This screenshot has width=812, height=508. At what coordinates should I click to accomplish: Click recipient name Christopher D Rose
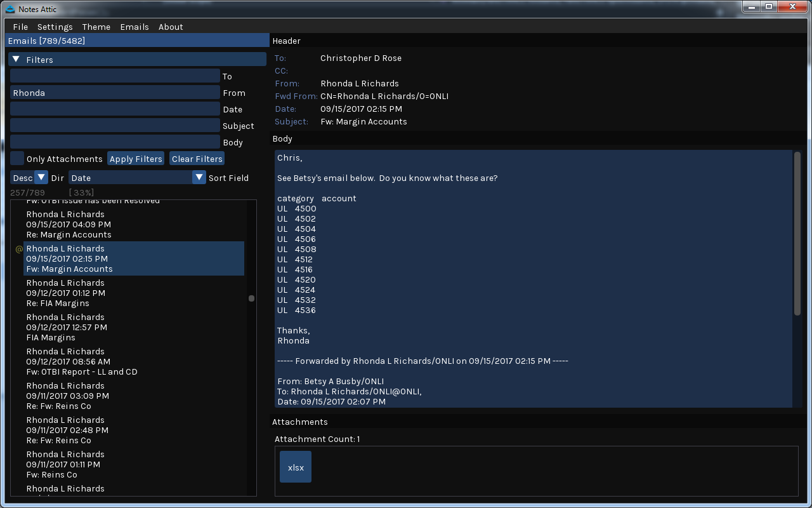click(x=361, y=58)
